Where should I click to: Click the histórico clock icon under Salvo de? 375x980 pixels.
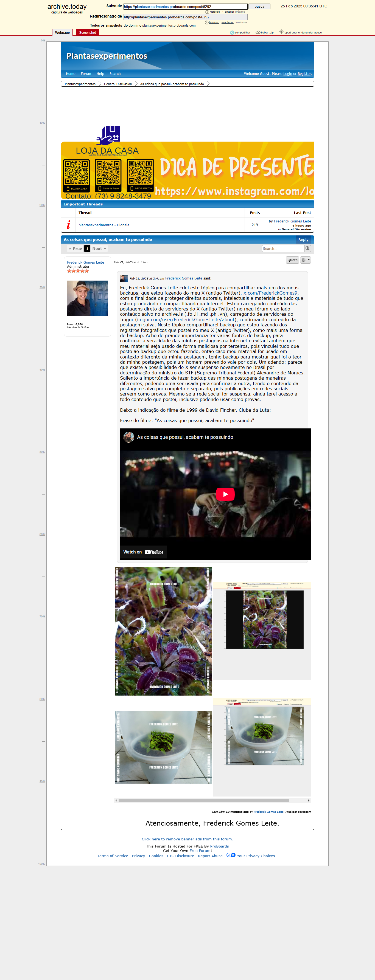click(x=207, y=12)
